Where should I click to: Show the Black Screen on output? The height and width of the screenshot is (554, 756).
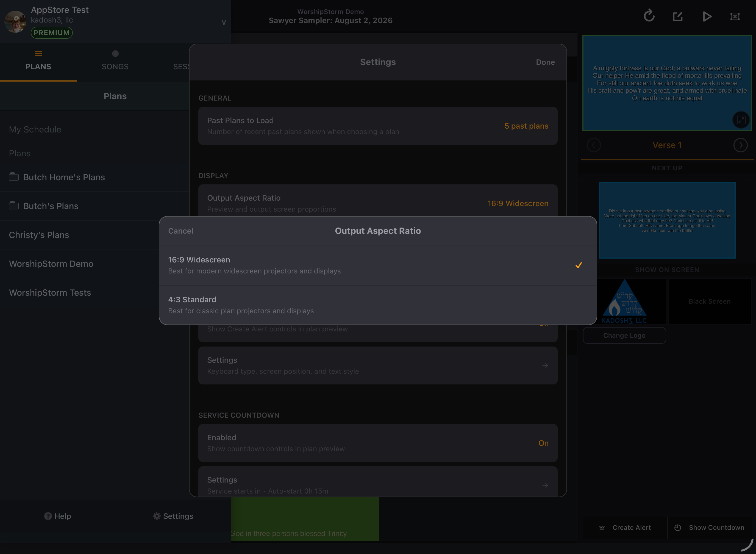pos(710,301)
